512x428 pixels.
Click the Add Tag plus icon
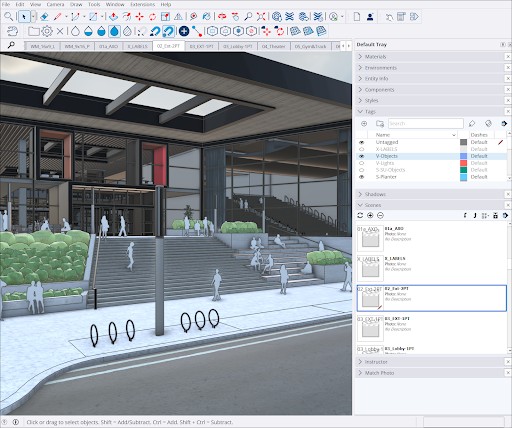tap(364, 124)
